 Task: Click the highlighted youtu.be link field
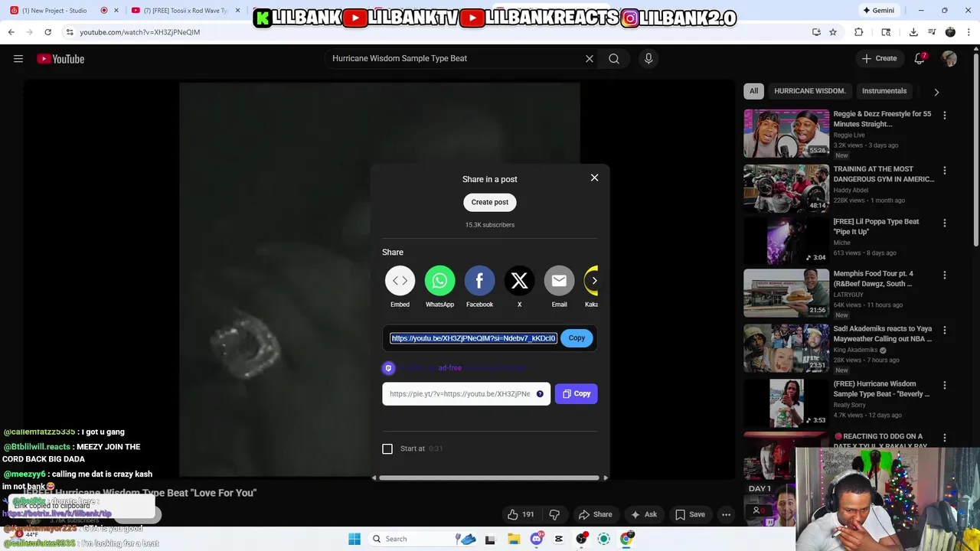[x=473, y=338]
